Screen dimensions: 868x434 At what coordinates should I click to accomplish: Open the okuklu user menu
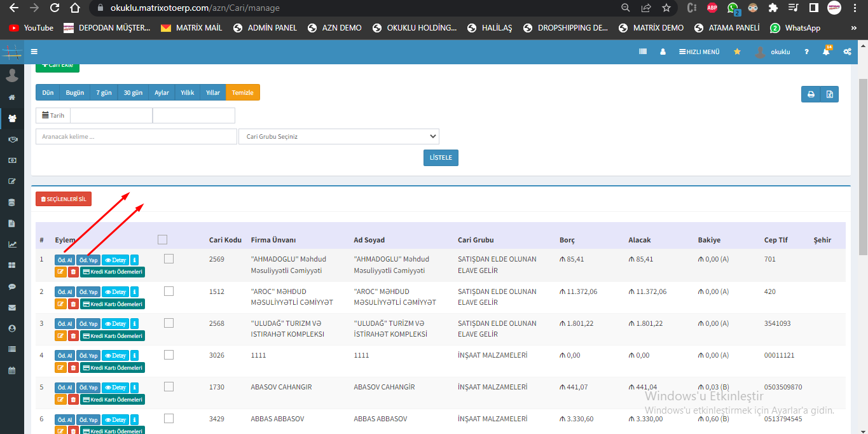pos(773,52)
